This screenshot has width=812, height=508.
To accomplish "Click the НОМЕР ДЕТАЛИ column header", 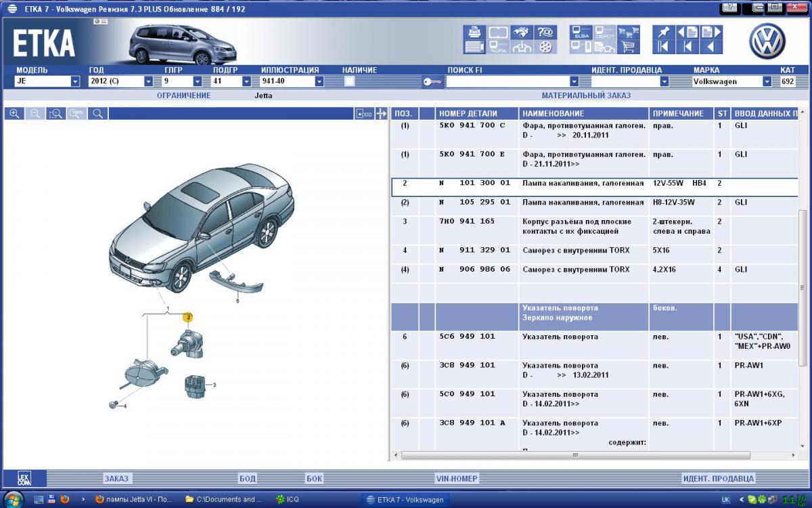I will pos(476,114).
